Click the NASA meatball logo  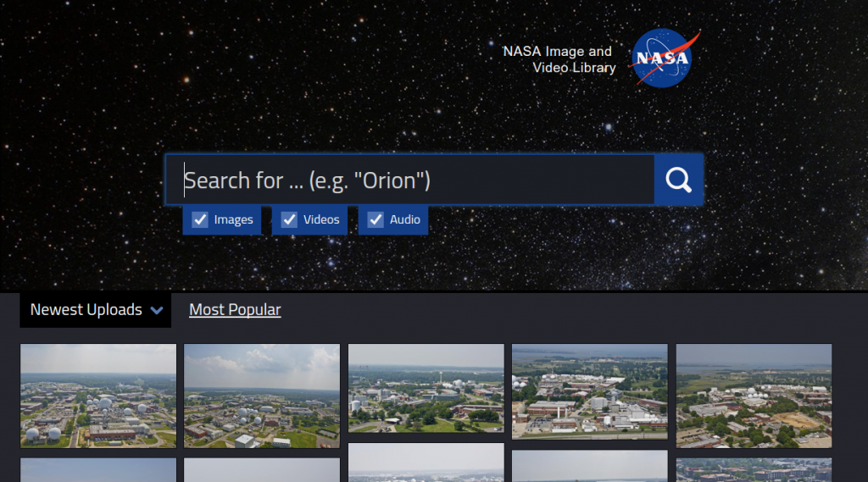(x=663, y=58)
